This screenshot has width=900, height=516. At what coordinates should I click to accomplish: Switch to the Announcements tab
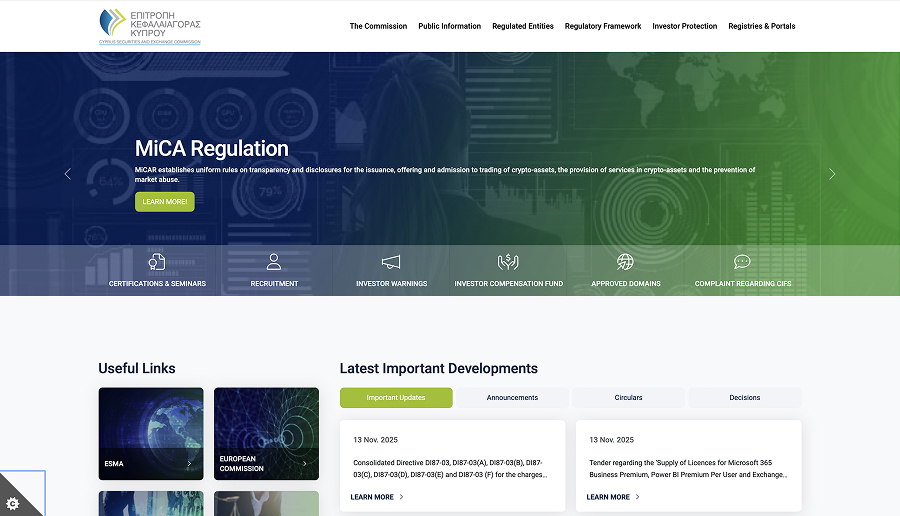point(513,398)
